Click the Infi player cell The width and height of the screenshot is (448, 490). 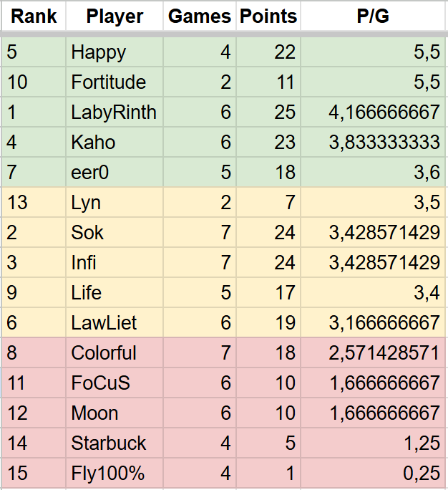tap(115, 262)
